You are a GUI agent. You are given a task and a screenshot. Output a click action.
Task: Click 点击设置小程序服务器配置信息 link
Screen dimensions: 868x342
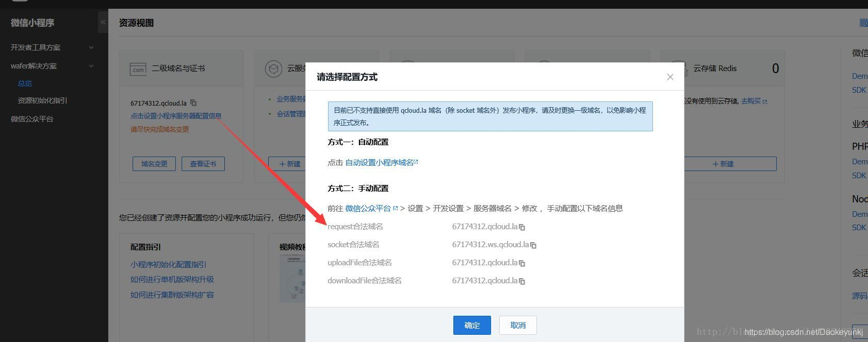click(176, 116)
